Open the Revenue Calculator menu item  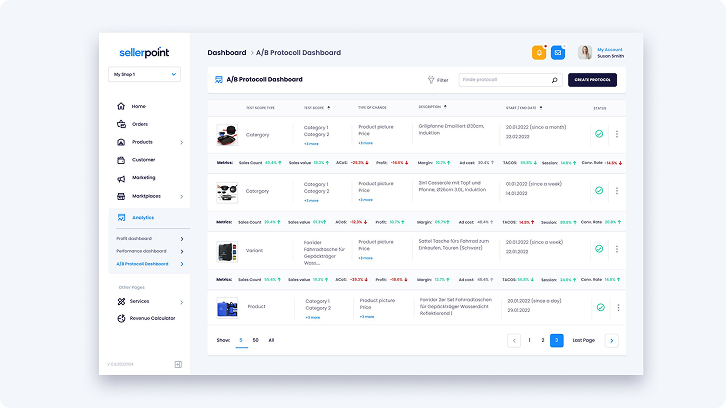click(152, 319)
